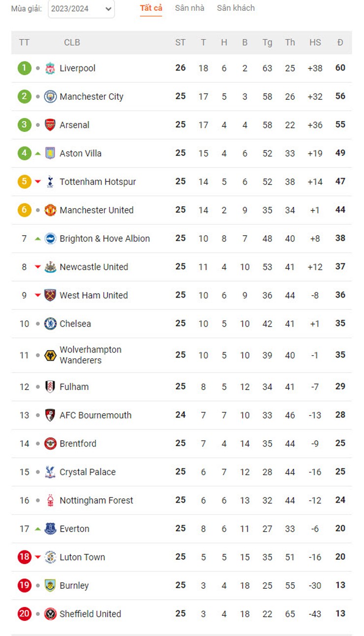
Task: Switch to the Sân nhà tab
Action: click(189, 8)
